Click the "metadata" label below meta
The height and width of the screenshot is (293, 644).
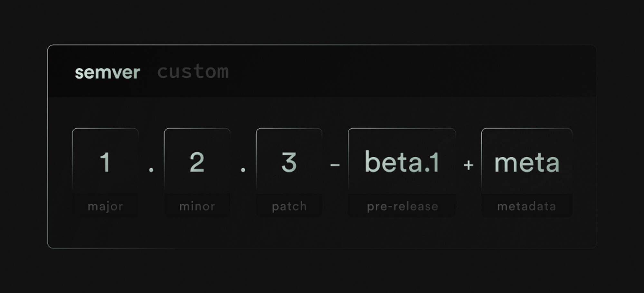[x=526, y=206]
